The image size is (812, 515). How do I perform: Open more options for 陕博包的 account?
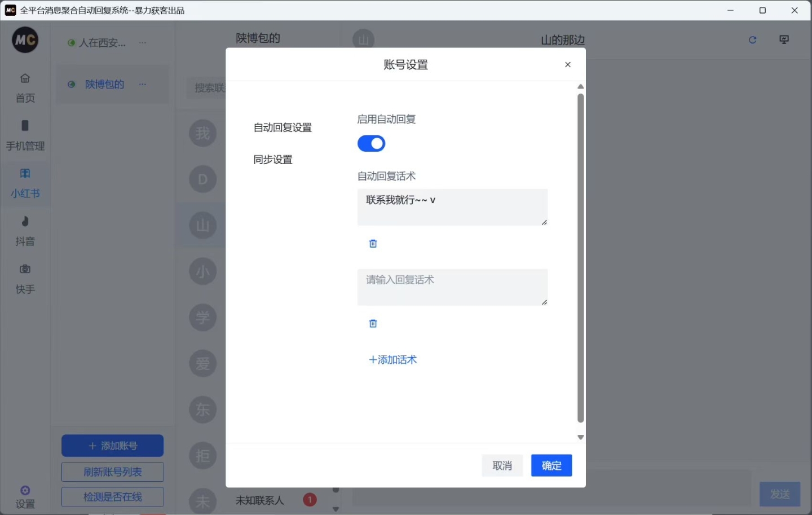coord(142,84)
